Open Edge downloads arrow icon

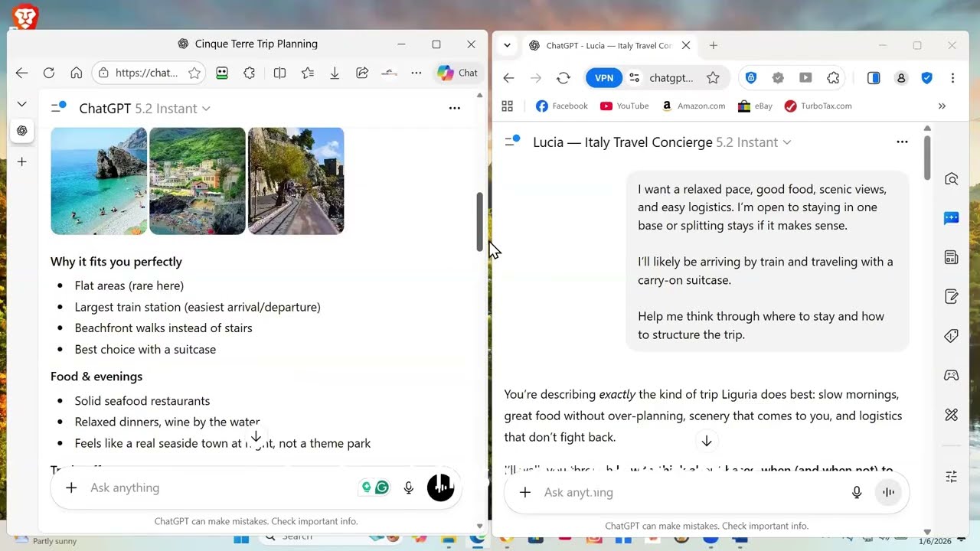(x=335, y=73)
